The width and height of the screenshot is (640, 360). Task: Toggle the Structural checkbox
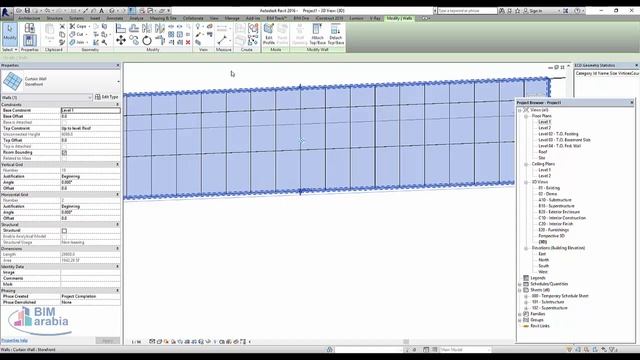64,231
